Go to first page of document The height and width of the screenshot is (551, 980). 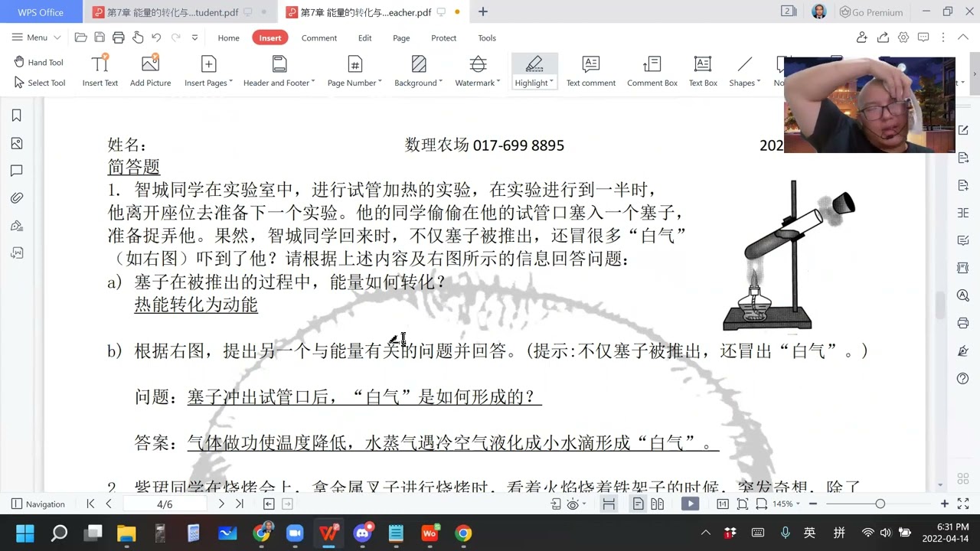[90, 504]
